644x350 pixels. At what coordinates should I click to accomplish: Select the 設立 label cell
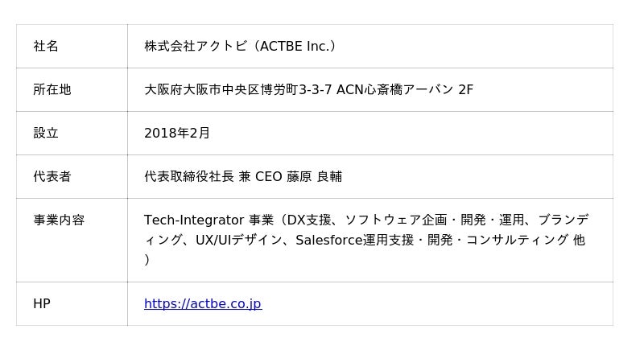pyautogui.click(x=46, y=134)
